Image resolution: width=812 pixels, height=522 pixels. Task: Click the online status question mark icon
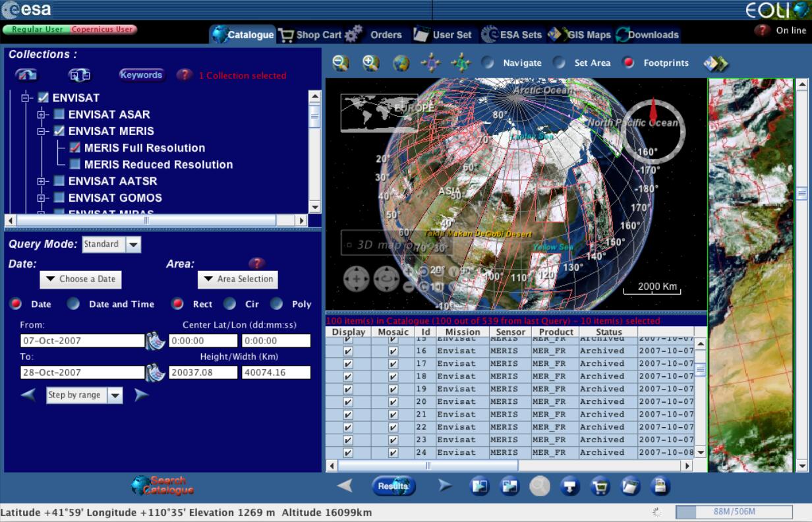pyautogui.click(x=762, y=30)
